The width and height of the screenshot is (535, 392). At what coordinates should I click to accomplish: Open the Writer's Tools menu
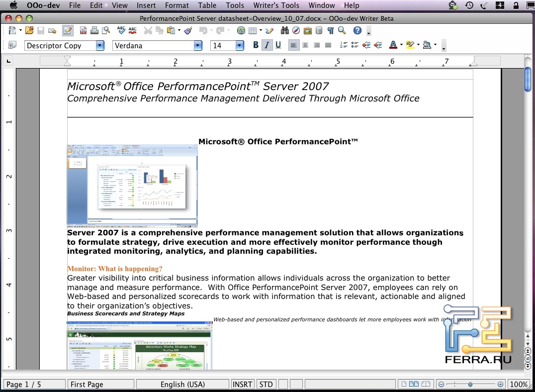click(276, 5)
